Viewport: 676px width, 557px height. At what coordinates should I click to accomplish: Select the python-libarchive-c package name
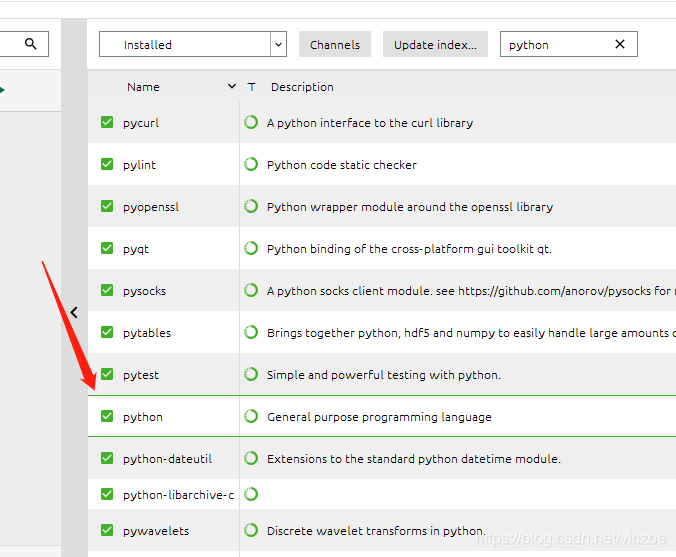pos(178,495)
